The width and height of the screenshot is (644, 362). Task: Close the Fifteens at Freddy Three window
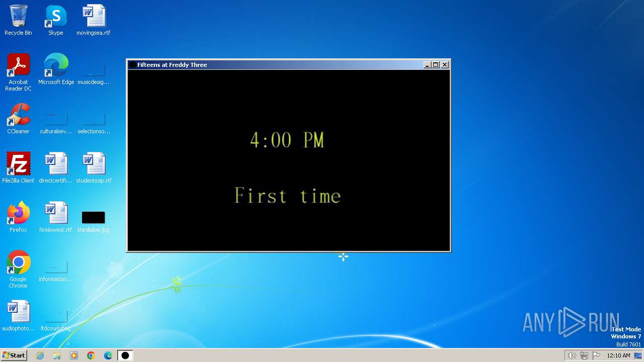click(445, 65)
